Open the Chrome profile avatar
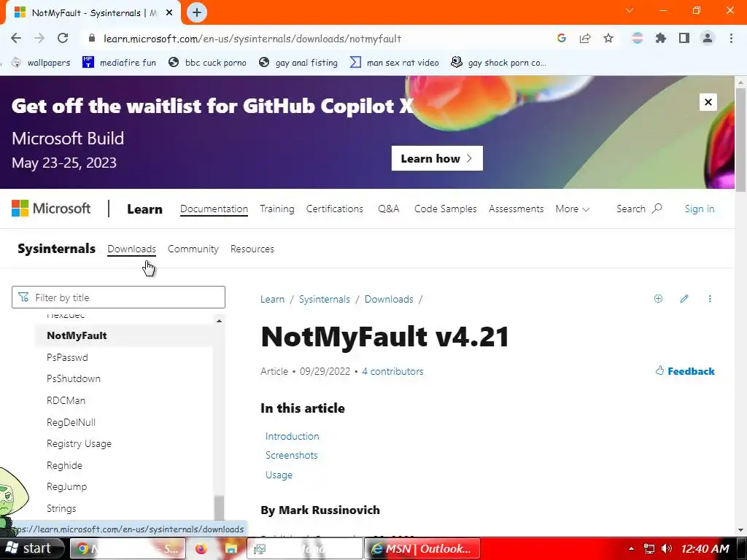Screen dimensions: 747x560 click(x=708, y=38)
